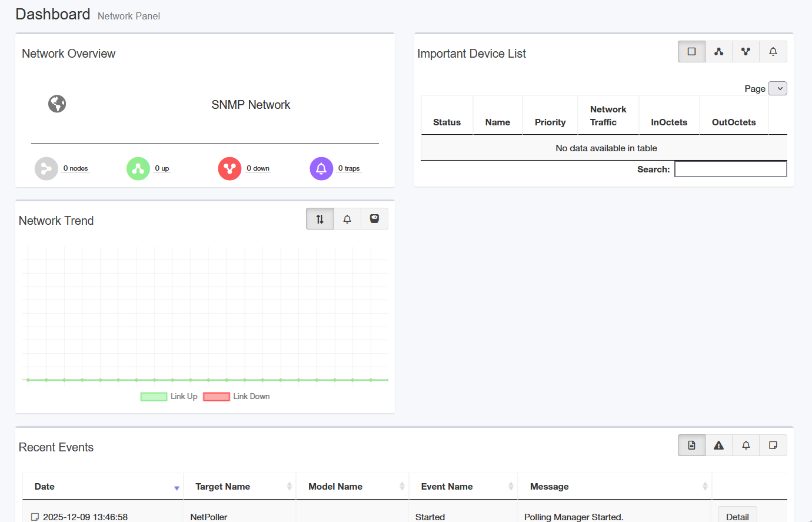This screenshot has height=522, width=812.
Task: Open the 0 traps link
Action: click(x=349, y=168)
